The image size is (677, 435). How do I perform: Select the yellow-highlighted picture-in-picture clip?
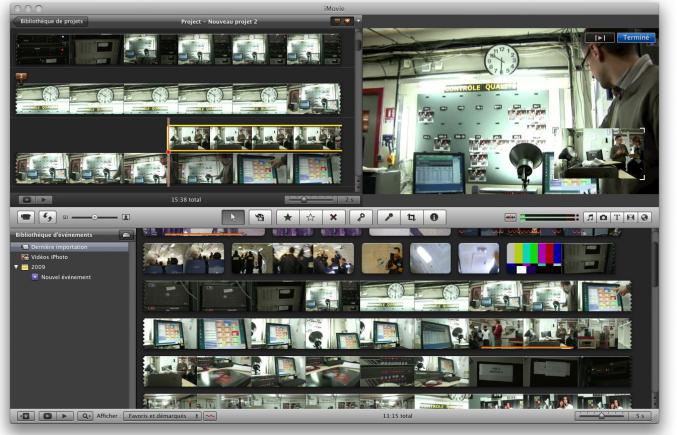click(x=255, y=138)
